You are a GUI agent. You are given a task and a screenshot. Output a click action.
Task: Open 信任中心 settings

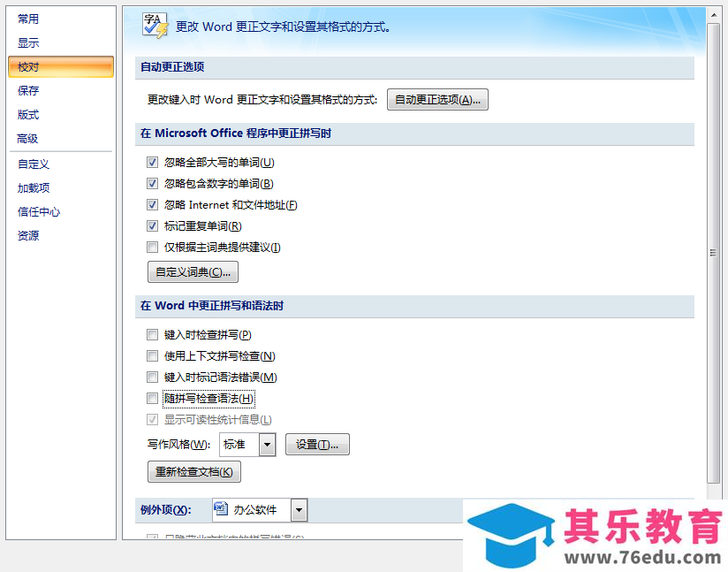(x=39, y=212)
